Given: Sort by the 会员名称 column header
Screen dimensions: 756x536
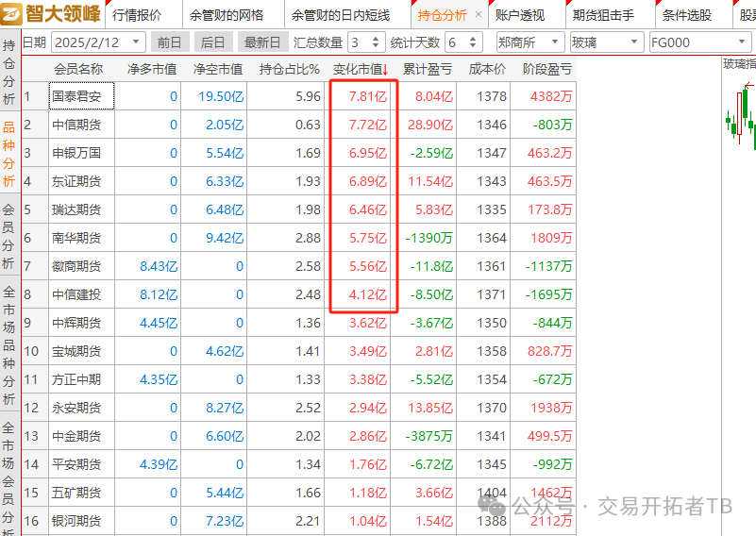Looking at the screenshot, I should tap(78, 70).
